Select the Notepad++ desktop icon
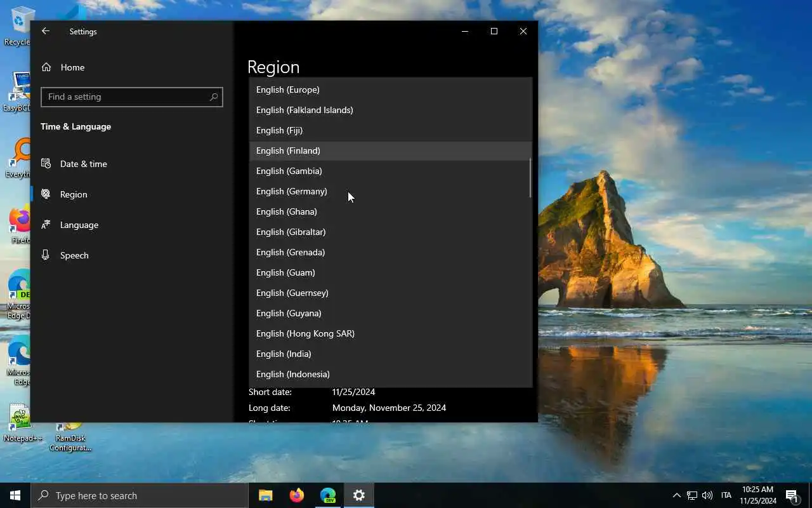Viewport: 812px width, 508px height. tap(22, 423)
